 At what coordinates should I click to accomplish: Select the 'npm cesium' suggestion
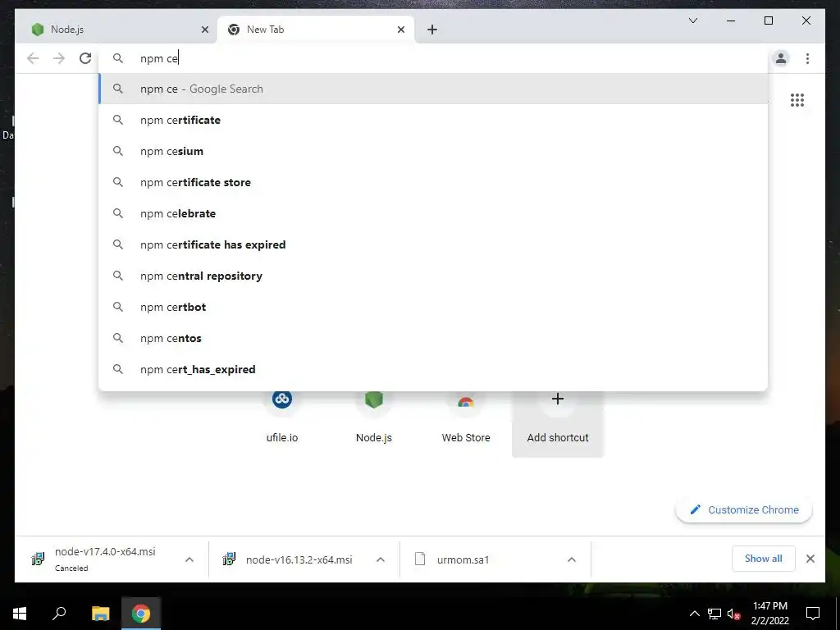[433, 151]
